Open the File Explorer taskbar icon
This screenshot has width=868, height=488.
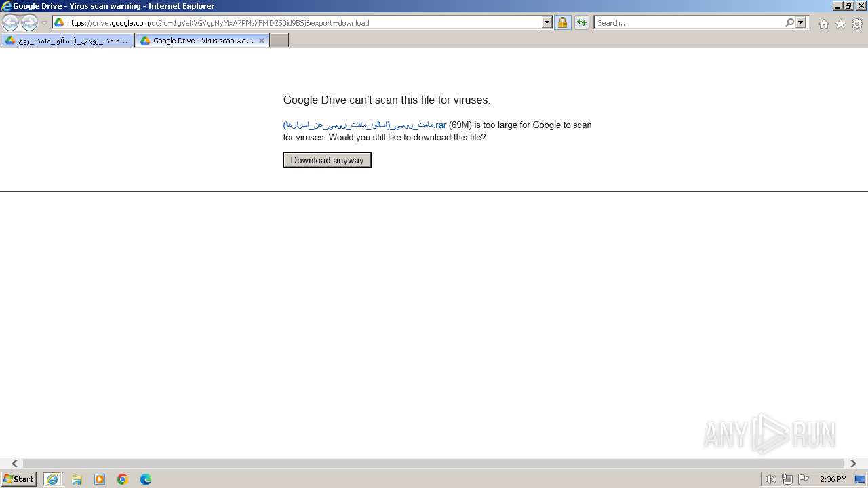pyautogui.click(x=77, y=479)
